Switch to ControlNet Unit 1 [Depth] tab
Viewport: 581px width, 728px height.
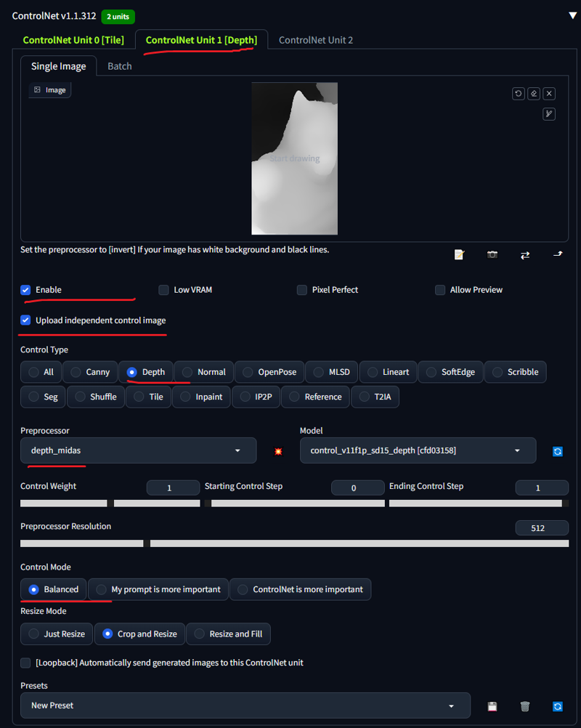(201, 40)
